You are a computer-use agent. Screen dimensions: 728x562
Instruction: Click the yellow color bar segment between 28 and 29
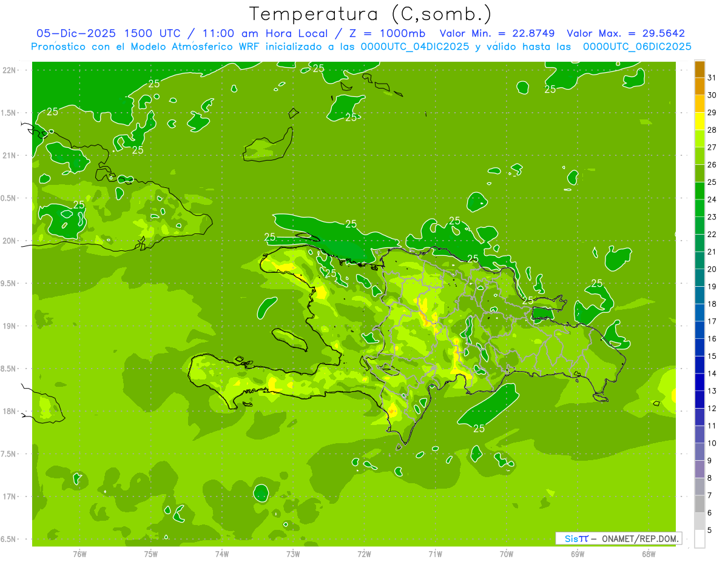click(x=699, y=121)
